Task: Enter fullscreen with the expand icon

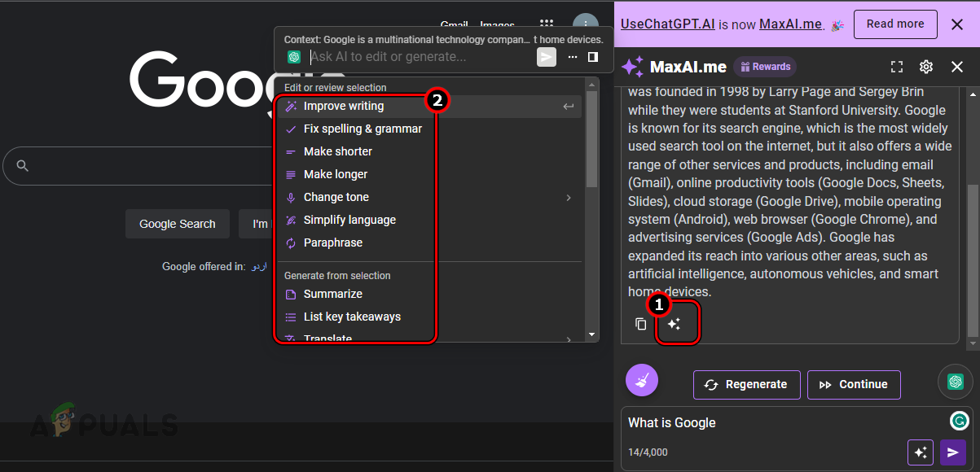Action: tap(897, 67)
